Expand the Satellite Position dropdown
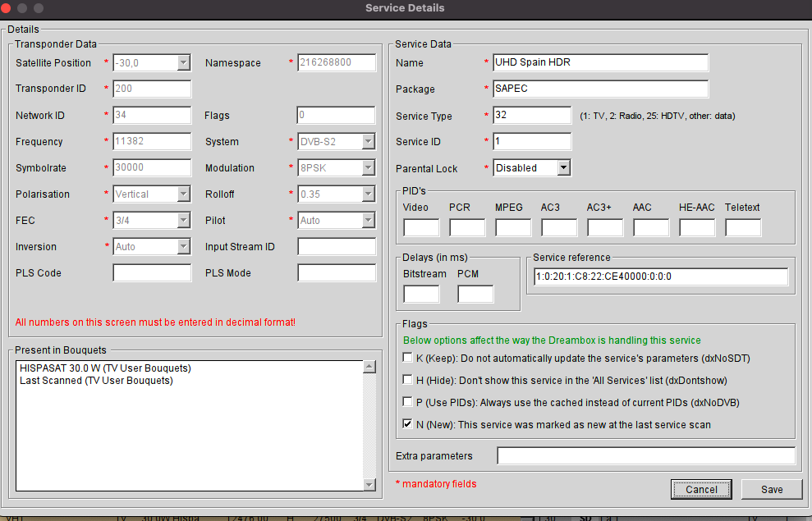This screenshot has width=812, height=521. [x=184, y=63]
